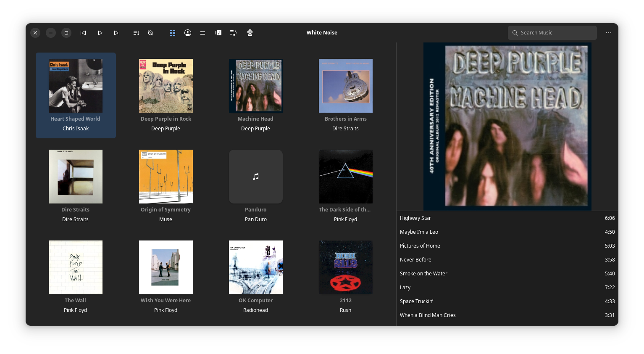Select Highway Star from the tracklist

tap(462, 218)
